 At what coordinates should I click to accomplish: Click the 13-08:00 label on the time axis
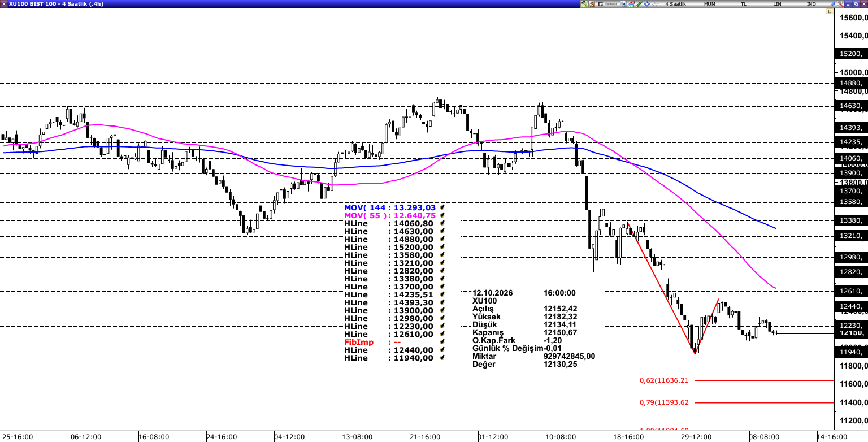357,437
